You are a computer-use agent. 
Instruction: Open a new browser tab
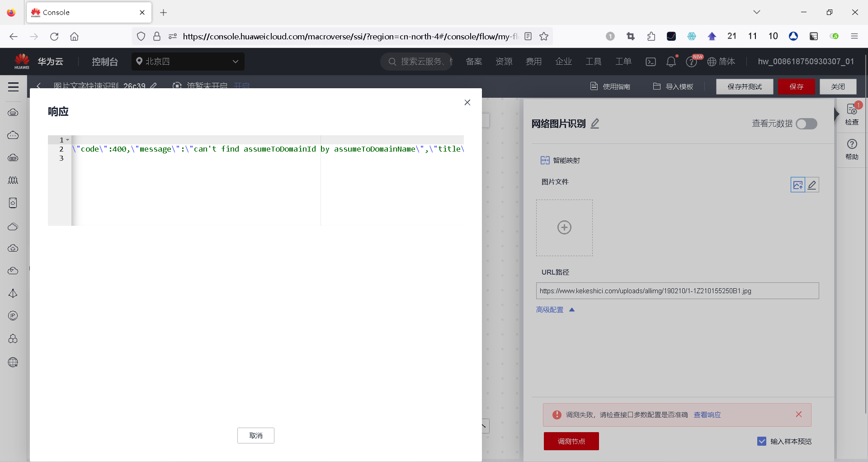pos(164,13)
